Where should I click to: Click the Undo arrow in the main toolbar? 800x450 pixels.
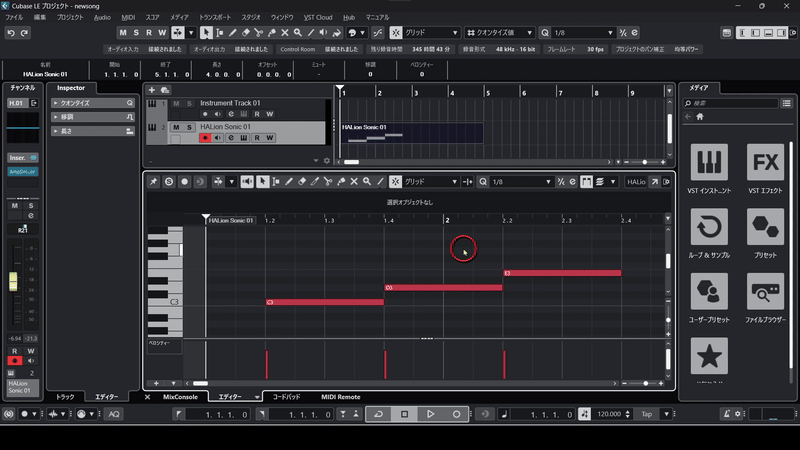click(11, 33)
